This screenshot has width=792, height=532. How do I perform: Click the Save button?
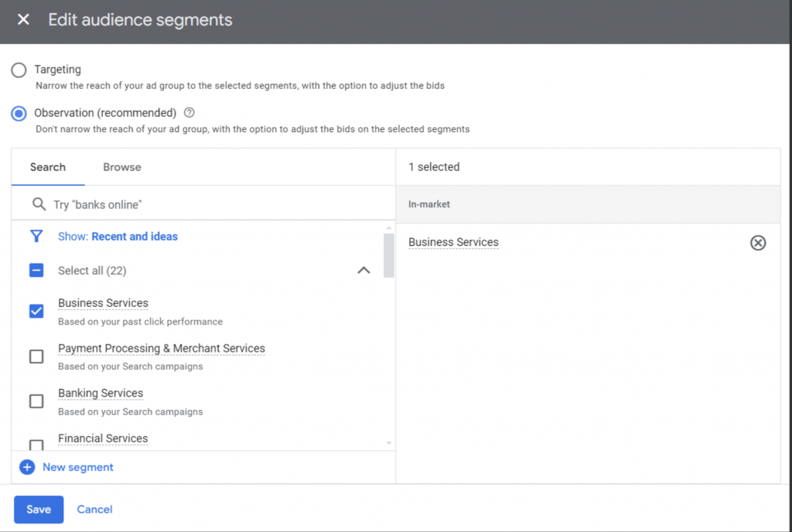39,510
